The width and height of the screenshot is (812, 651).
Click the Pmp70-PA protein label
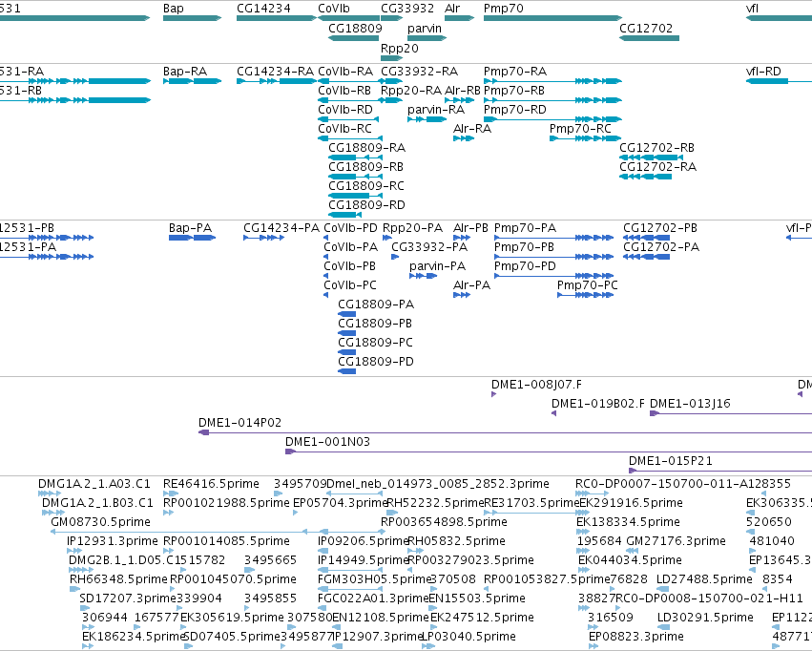pos(525,228)
